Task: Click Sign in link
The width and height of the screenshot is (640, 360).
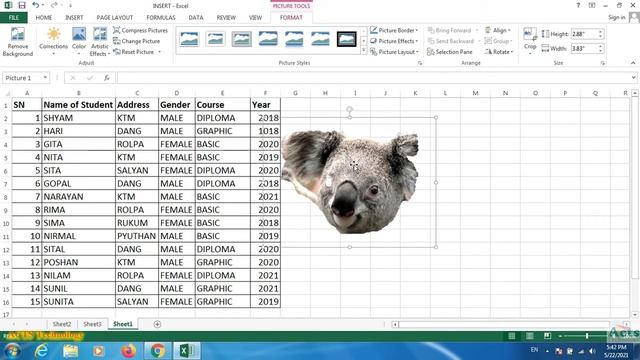Action: 616,18
